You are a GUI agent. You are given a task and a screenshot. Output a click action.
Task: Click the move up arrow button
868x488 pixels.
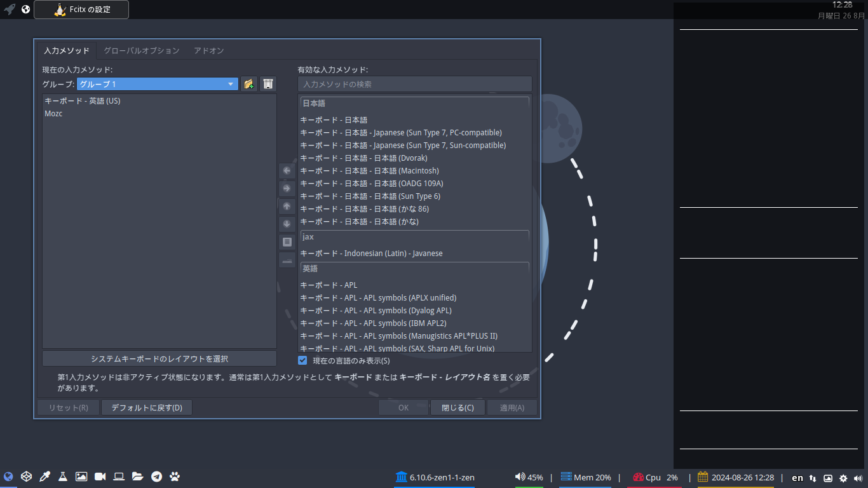point(287,207)
